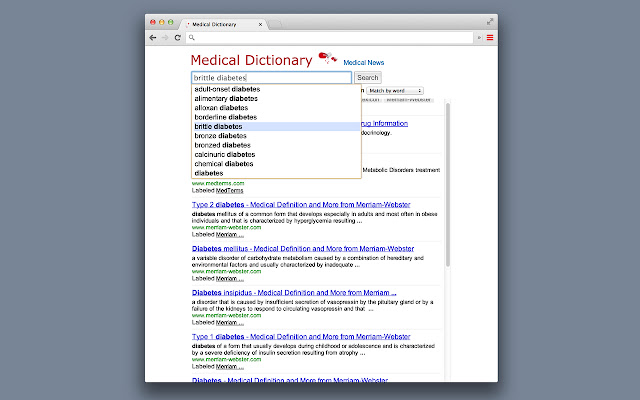The width and height of the screenshot is (640, 400).
Task: Choose bronzed diabetes suggestion
Action: [276, 145]
